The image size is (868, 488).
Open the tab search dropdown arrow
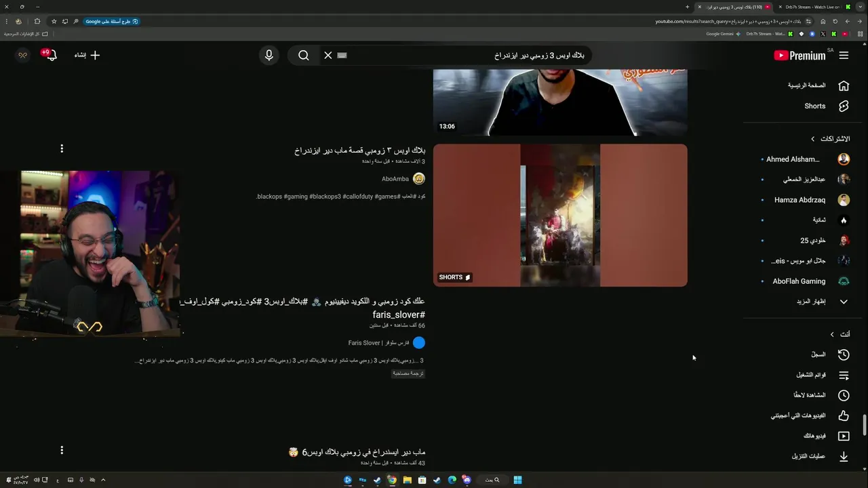860,7
